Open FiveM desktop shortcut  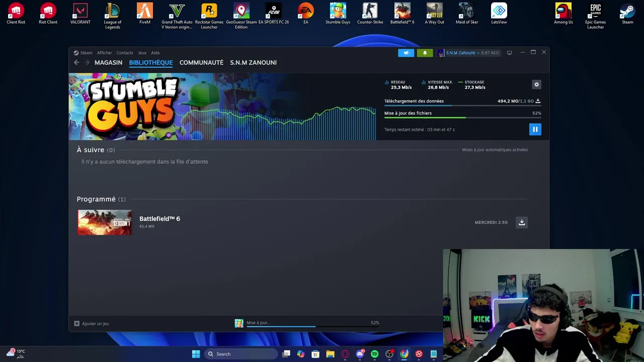coord(145,14)
